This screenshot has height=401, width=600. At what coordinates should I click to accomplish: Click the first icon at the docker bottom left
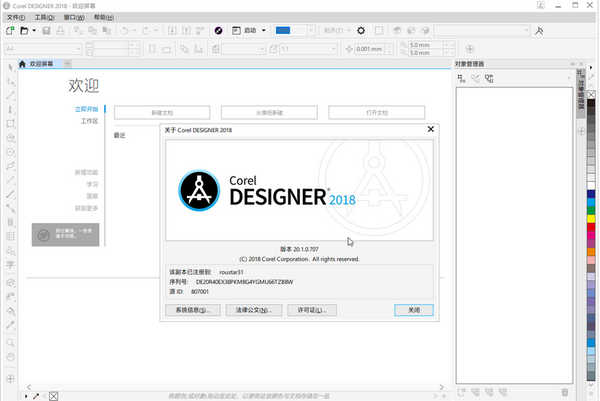coord(461,392)
